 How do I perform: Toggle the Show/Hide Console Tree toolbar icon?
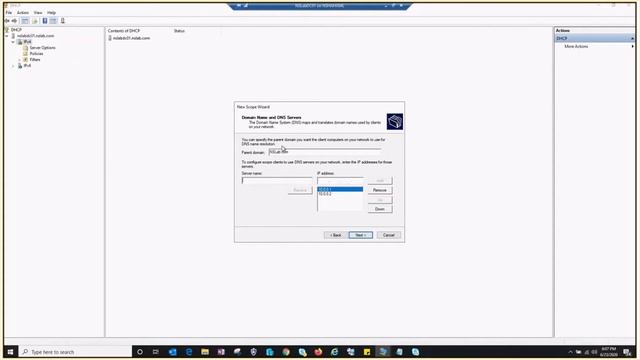click(25, 21)
